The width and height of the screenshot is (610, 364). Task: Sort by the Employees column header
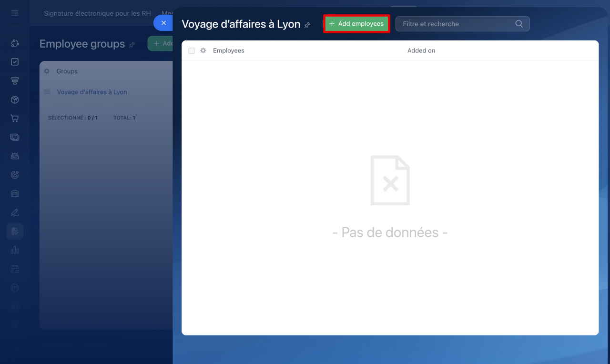[x=228, y=51]
